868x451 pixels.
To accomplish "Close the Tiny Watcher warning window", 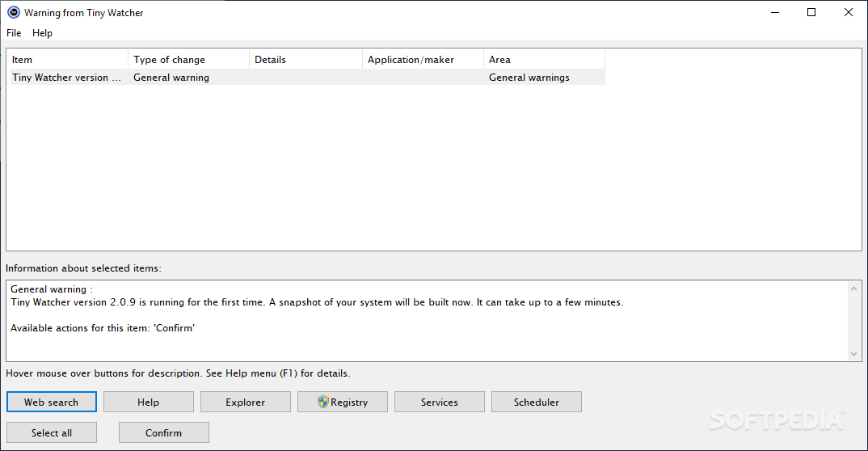I will [848, 12].
